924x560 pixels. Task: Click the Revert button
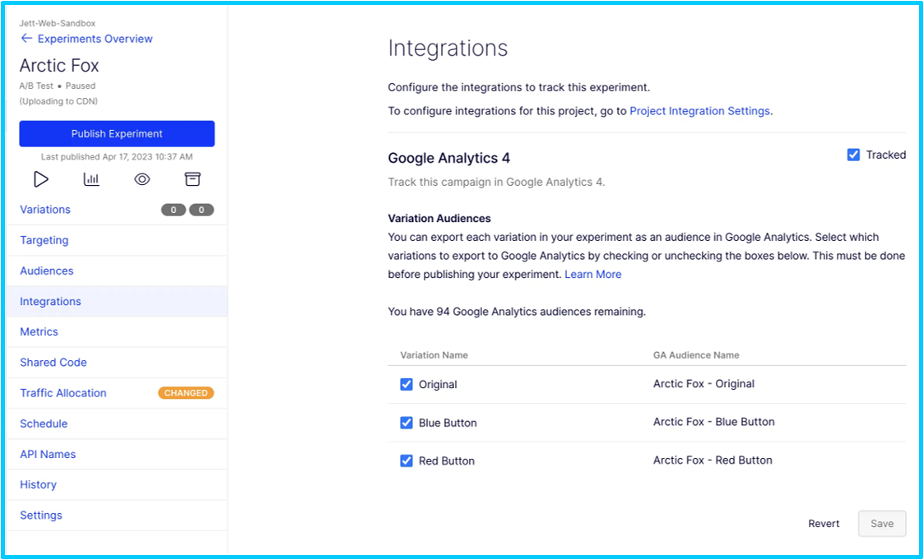tap(824, 524)
